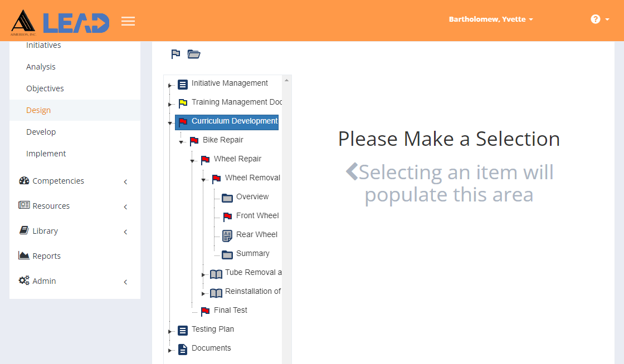This screenshot has height=364, width=624.
Task: Expand the Reinstallation node arrow
Action: pyautogui.click(x=203, y=294)
